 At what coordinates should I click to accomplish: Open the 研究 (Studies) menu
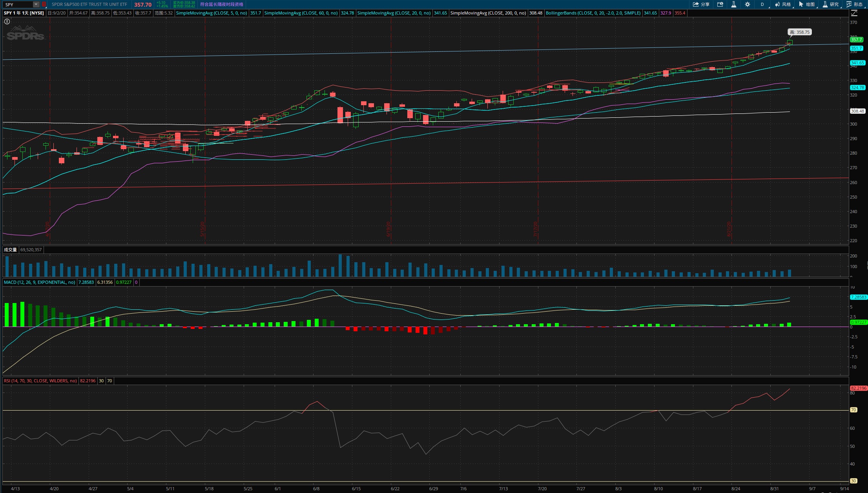tap(831, 4)
